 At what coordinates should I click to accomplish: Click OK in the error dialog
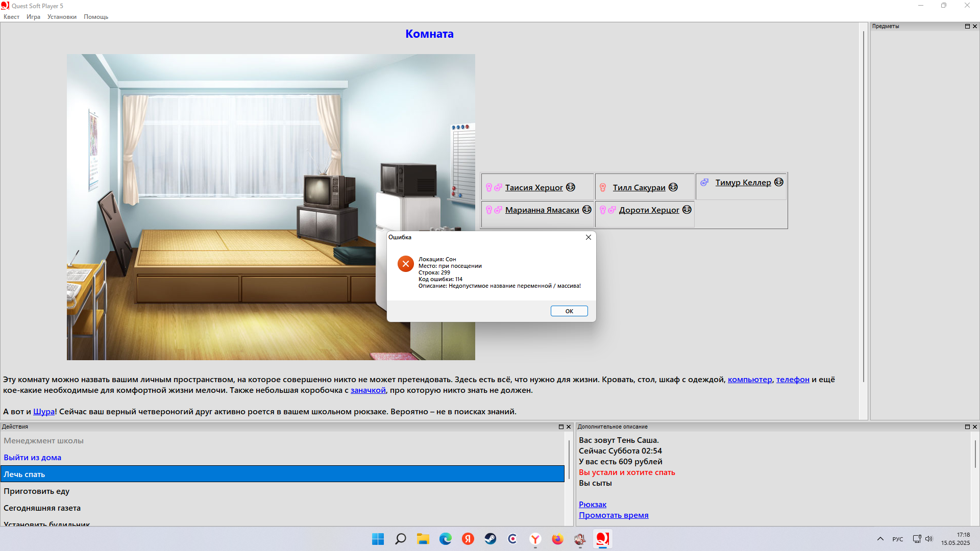pos(569,311)
